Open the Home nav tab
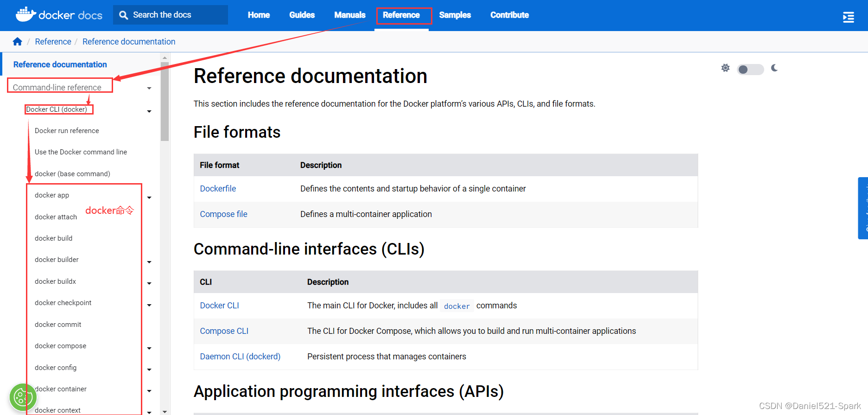 259,15
